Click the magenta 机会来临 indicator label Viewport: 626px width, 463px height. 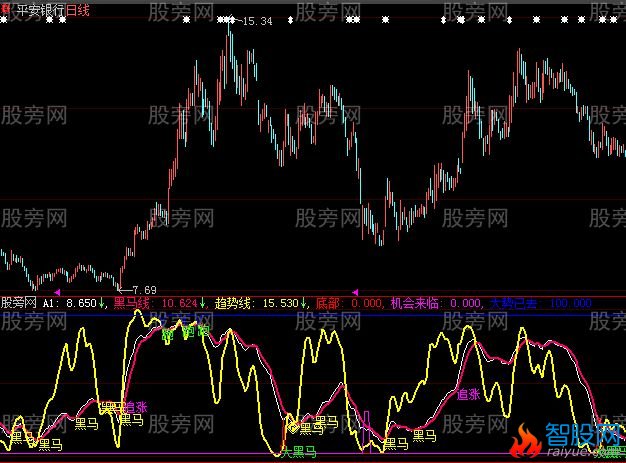tap(414, 303)
